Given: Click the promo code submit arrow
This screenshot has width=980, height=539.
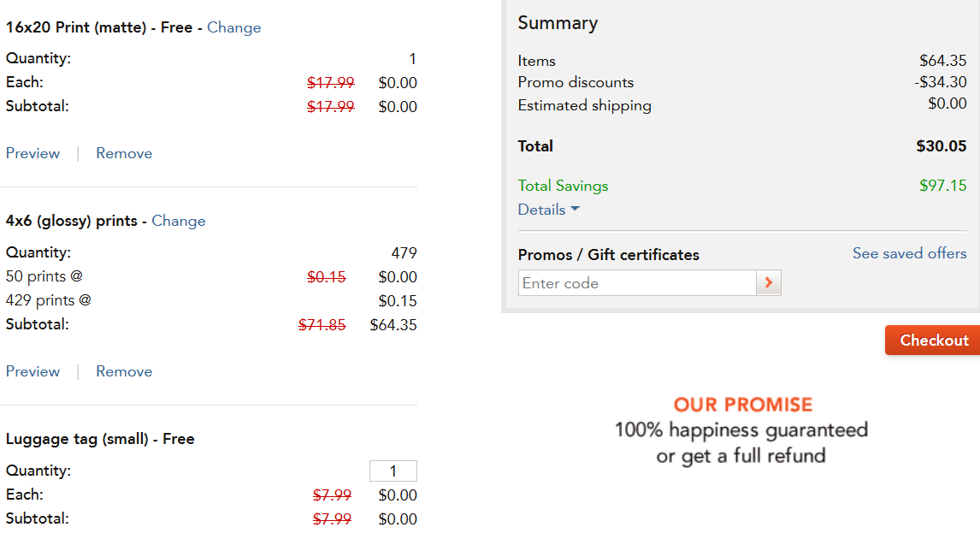Looking at the screenshot, I should point(768,282).
